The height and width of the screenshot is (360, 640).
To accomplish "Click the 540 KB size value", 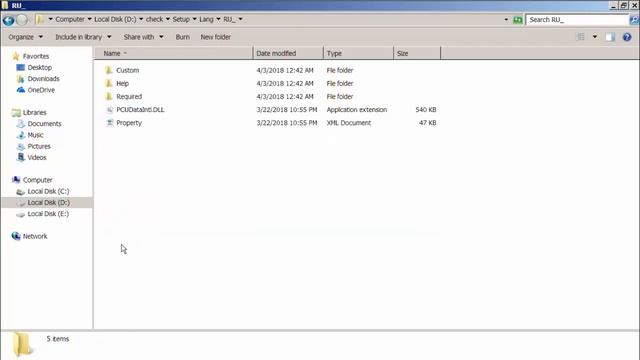I will (426, 110).
